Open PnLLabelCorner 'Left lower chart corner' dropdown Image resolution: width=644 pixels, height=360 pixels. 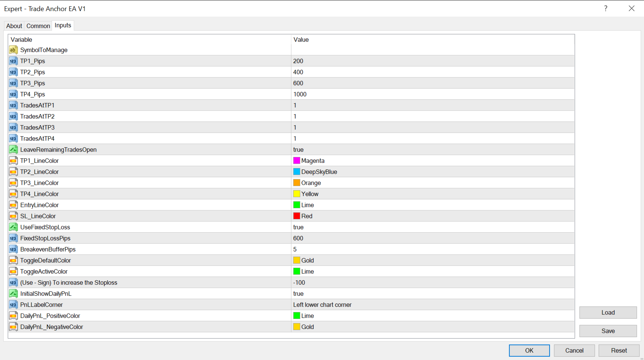tap(433, 305)
